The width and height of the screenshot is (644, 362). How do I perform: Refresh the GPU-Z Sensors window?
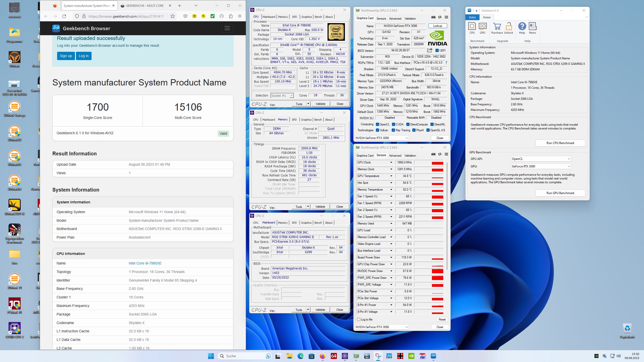point(440,154)
